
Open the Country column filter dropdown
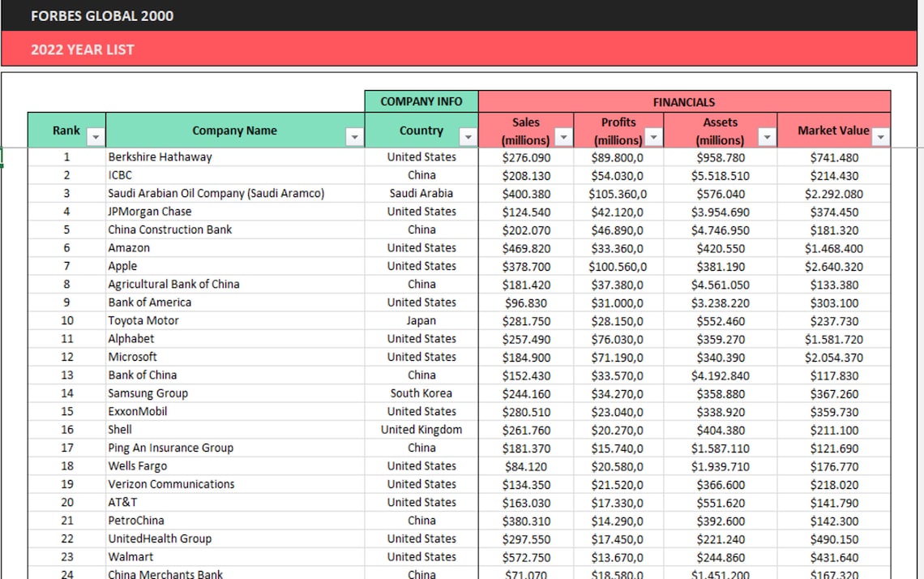(x=468, y=136)
